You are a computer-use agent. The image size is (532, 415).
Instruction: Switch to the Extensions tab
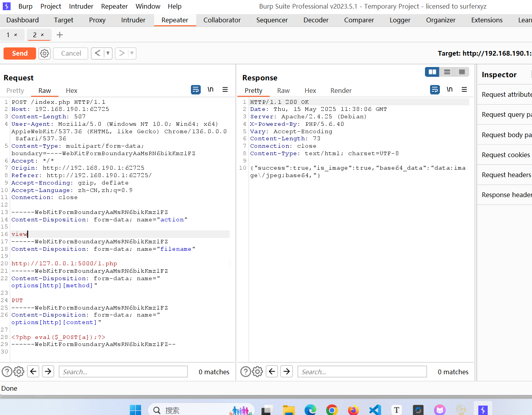click(x=487, y=20)
